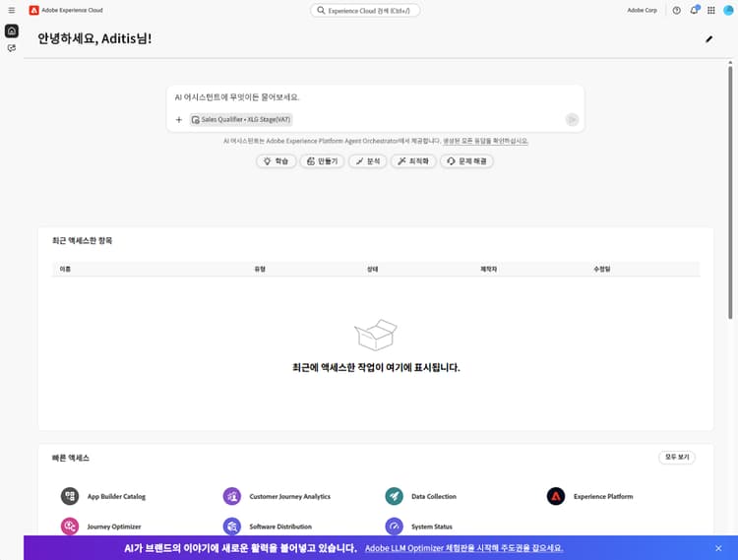Click the Journey Optimizer label
738x560 pixels.
point(114,527)
